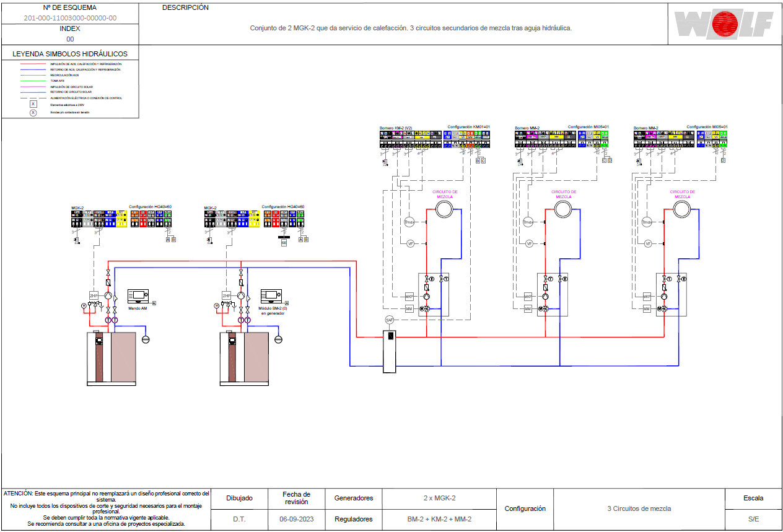Image resolution: width=783 pixels, height=532 pixels.
Task: Click the VF sensor of the middle mixing circuit
Action: coord(529,243)
